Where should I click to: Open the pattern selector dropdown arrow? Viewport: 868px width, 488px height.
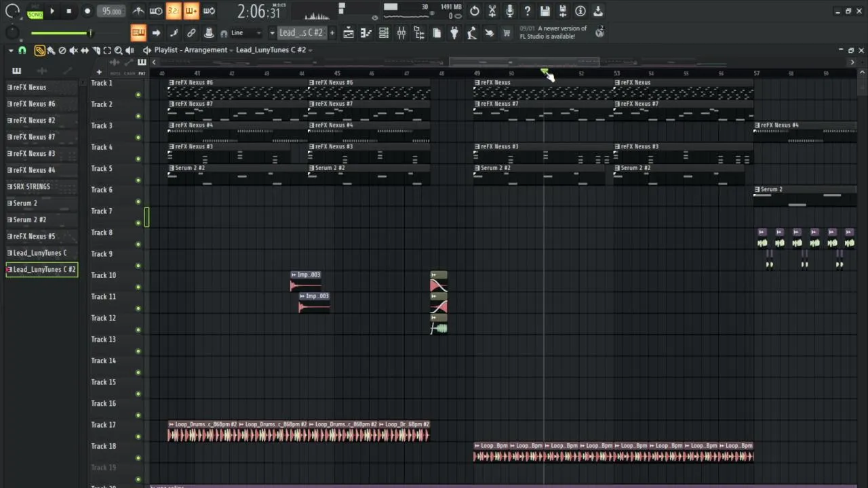(x=272, y=33)
